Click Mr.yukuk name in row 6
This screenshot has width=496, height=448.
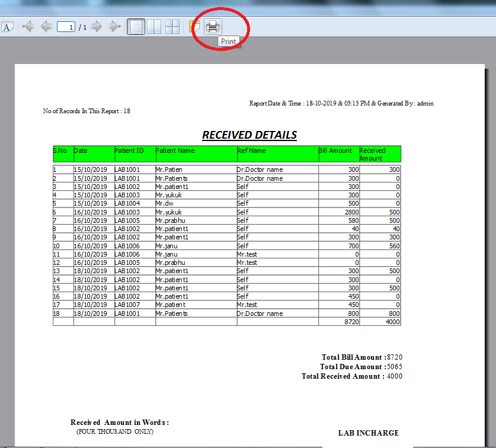169,212
